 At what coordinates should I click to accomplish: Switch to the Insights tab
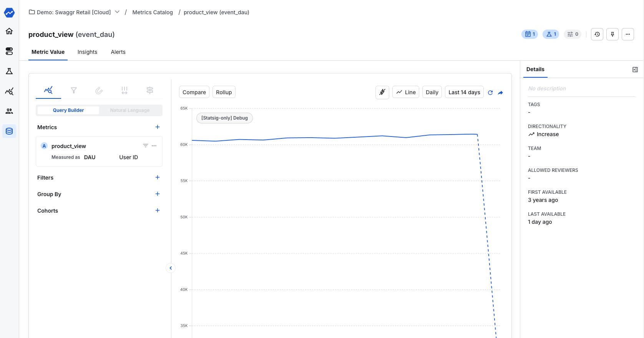coord(87,52)
